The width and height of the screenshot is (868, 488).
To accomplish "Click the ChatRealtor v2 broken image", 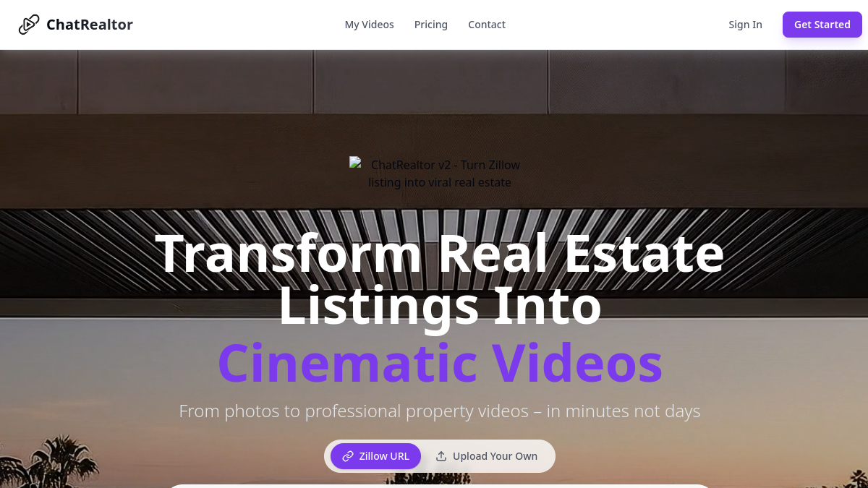I will (440, 174).
